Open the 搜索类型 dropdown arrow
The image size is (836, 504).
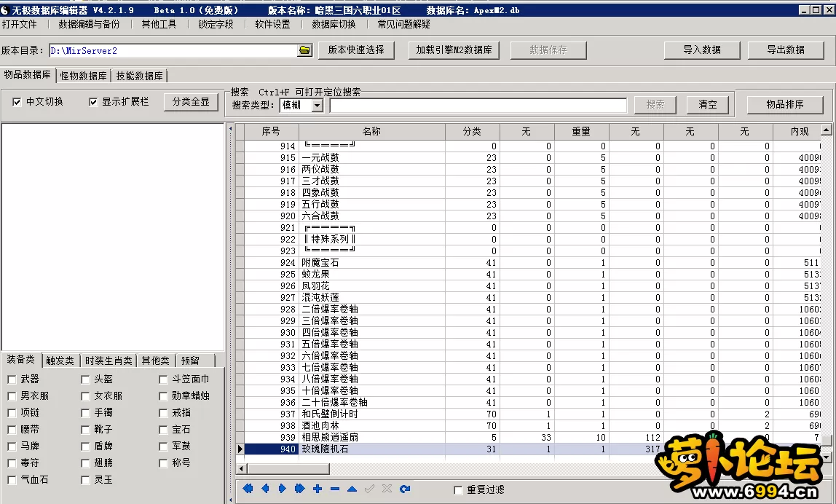318,105
